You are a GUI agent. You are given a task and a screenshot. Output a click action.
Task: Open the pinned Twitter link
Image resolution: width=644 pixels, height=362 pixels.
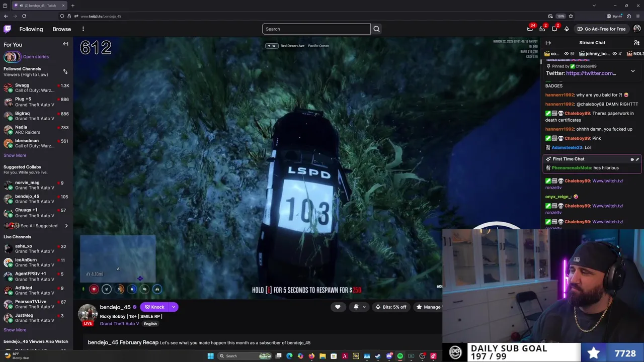(591, 73)
